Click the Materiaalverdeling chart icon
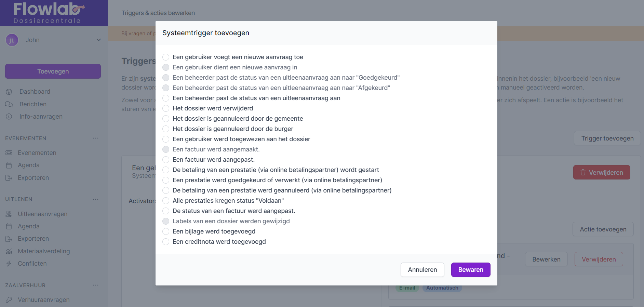 [x=9, y=251]
